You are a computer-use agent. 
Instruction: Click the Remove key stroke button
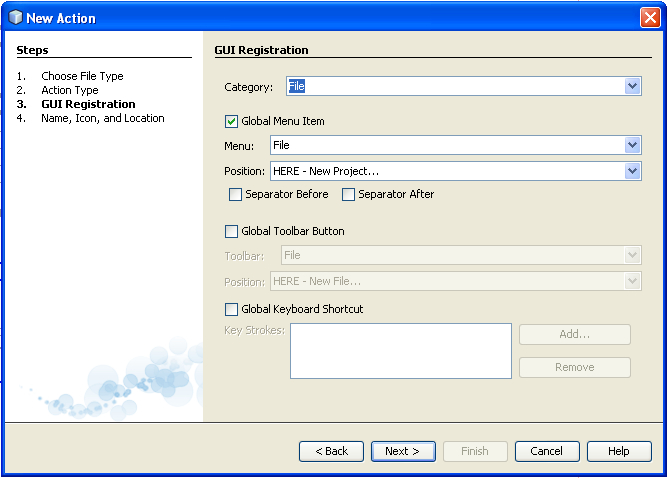pos(575,367)
